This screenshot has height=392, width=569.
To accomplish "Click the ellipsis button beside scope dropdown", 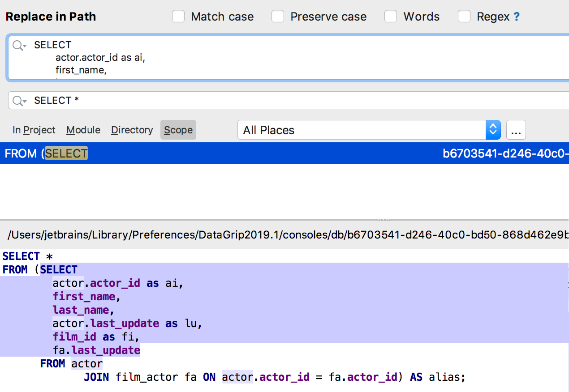I will [516, 130].
